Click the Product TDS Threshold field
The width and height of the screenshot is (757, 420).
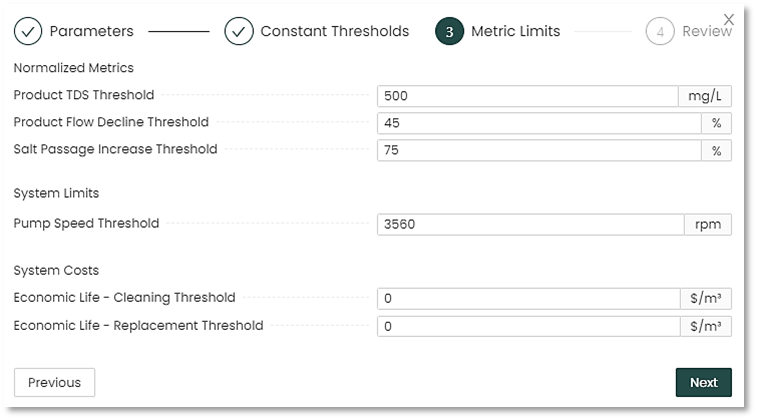pyautogui.click(x=528, y=96)
